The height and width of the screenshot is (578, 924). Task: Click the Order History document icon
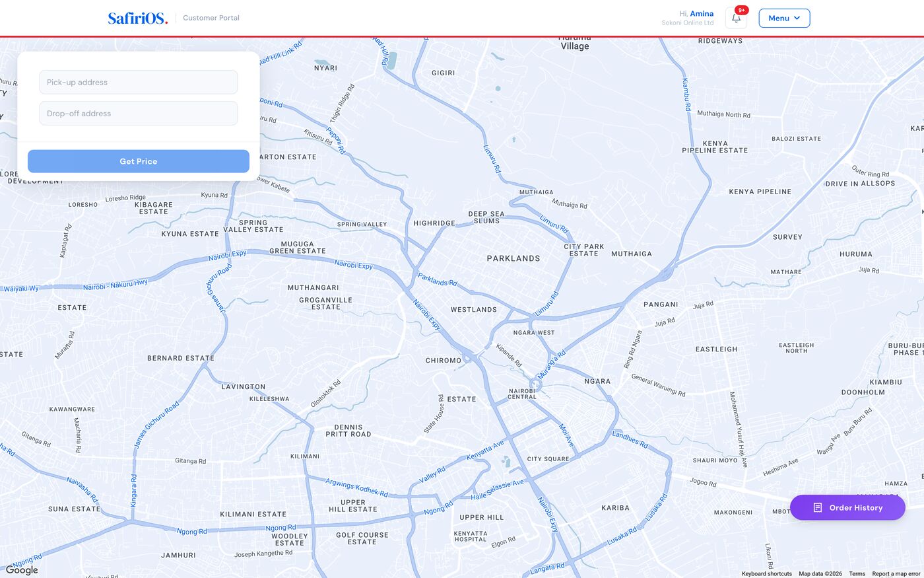[x=817, y=507]
